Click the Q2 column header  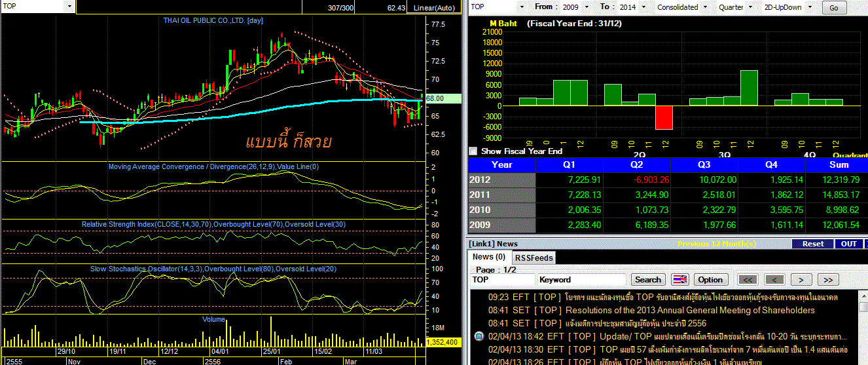coord(636,164)
